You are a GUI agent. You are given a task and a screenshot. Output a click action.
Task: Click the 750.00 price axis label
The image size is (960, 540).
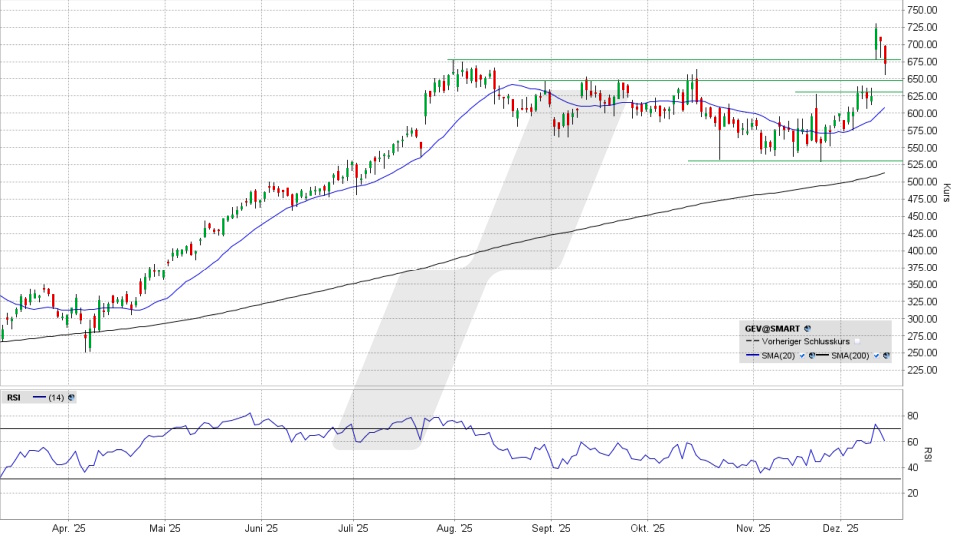pyautogui.click(x=921, y=10)
